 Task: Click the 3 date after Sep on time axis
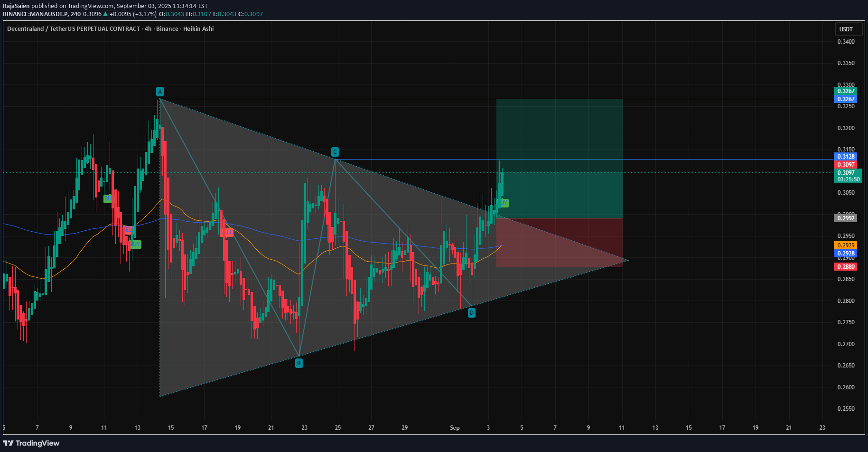(488, 428)
